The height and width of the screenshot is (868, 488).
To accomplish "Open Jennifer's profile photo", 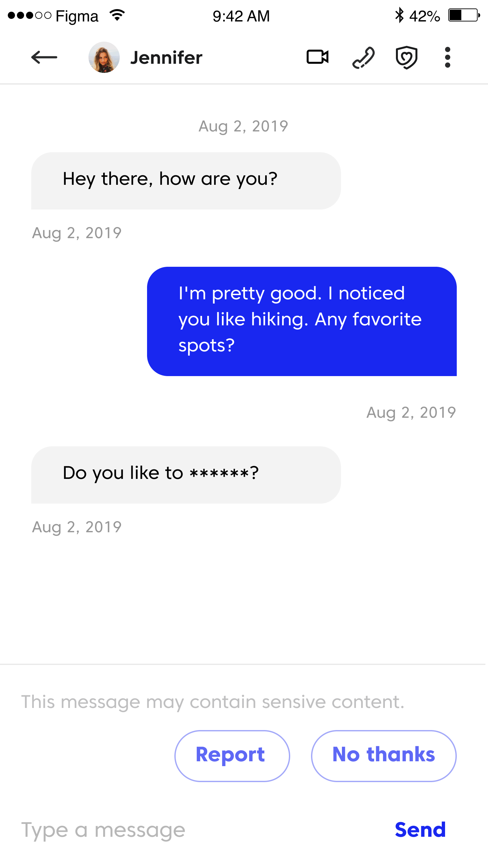I will point(104,57).
